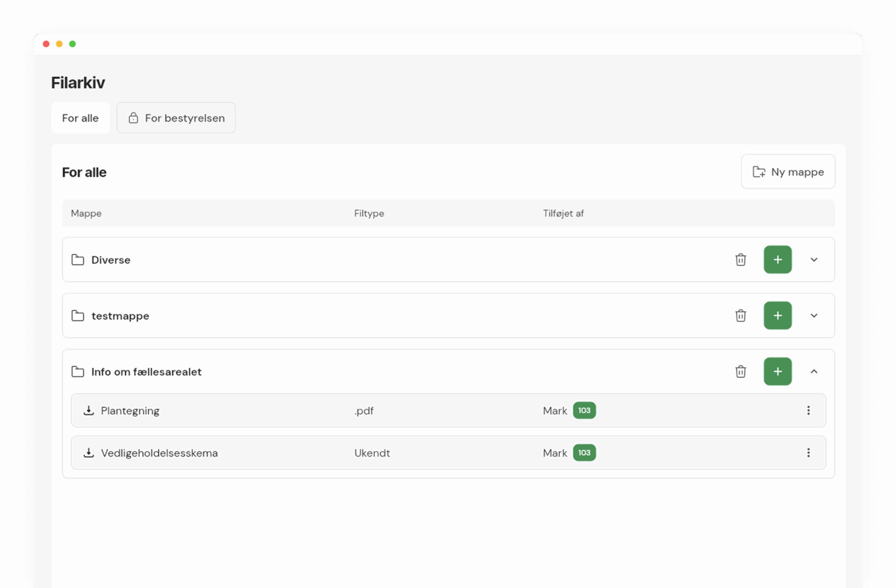Open three-dot menu for Vedligeholdelsesskema
This screenshot has width=896, height=588.
click(808, 453)
